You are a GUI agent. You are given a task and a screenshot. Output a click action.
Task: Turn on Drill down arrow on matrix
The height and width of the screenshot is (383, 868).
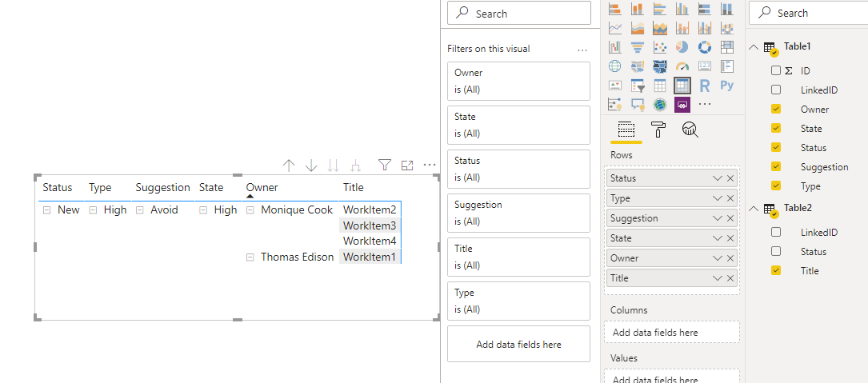click(311, 165)
